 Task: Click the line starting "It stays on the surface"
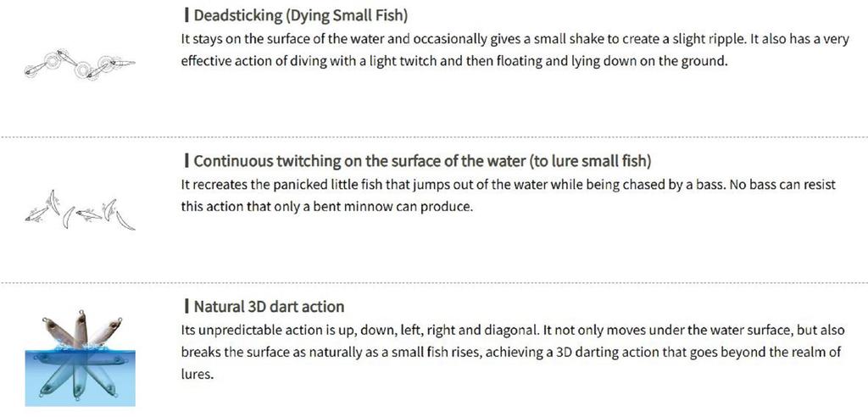(x=515, y=39)
